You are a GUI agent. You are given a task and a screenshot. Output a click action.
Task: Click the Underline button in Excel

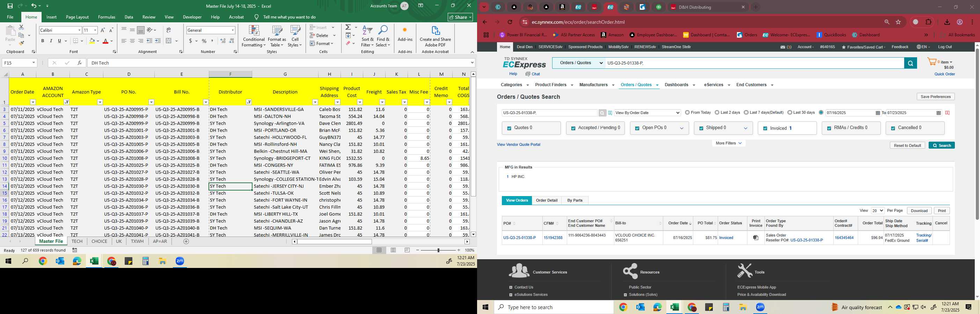click(x=59, y=41)
